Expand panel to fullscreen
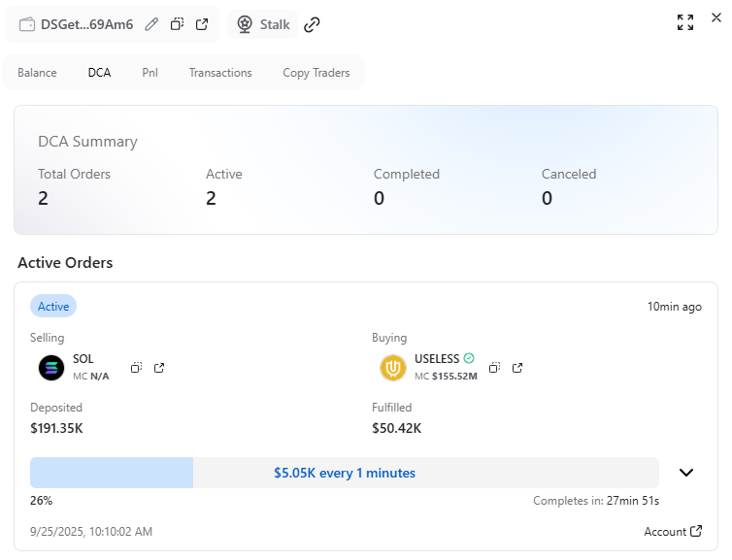Screen dimensions: 732x560 pos(685,22)
